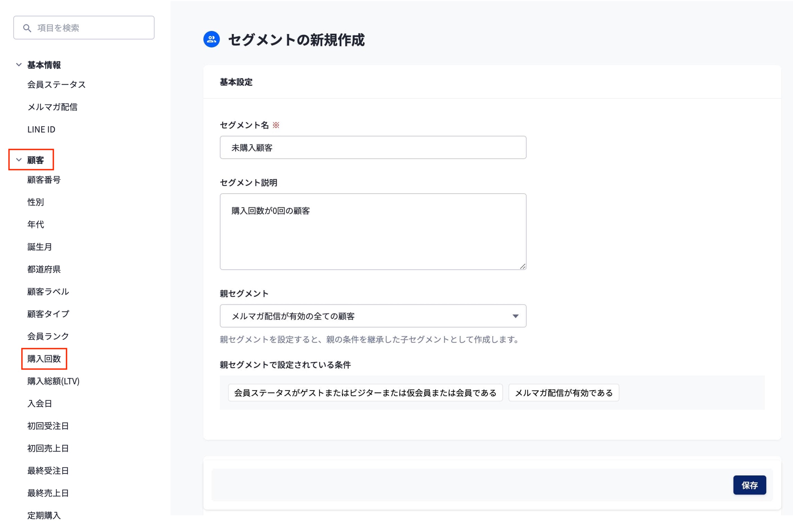Click the search magnifier icon
This screenshot has width=793, height=532.
(x=27, y=28)
